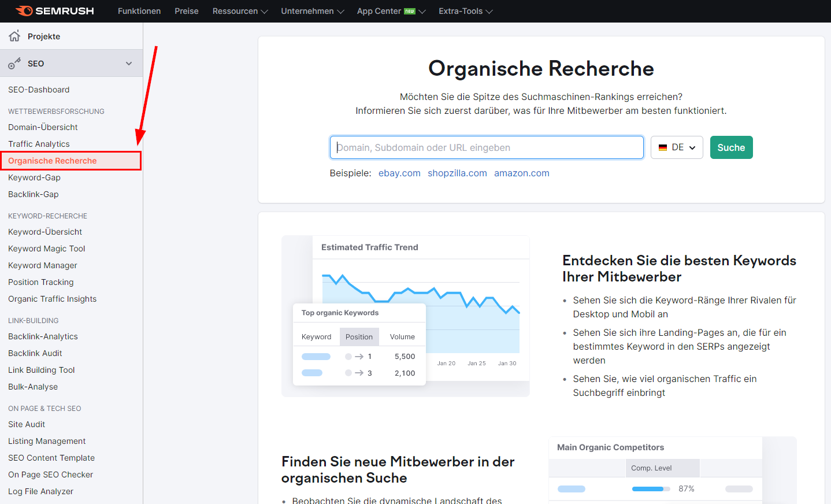Open Log File Analyzer

coord(41,491)
